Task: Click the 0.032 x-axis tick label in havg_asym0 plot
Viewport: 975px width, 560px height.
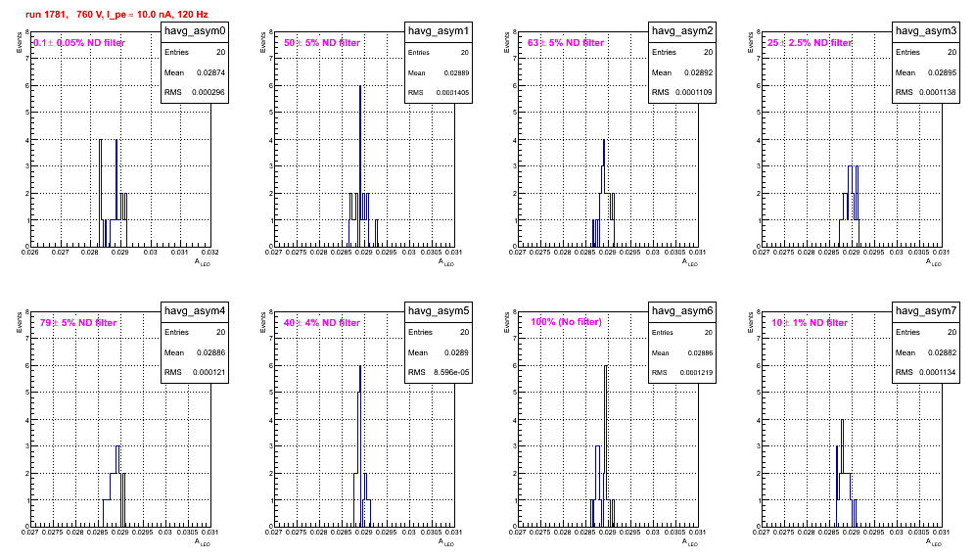Action: point(209,252)
